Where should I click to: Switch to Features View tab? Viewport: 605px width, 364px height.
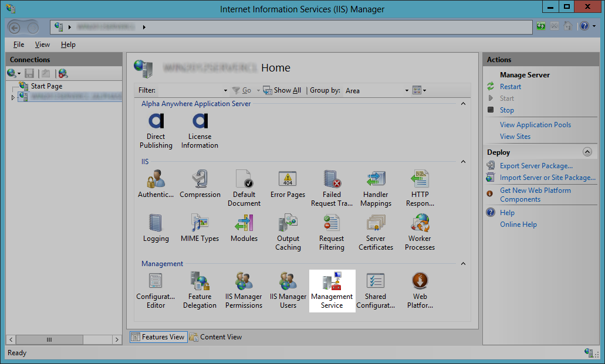[158, 337]
